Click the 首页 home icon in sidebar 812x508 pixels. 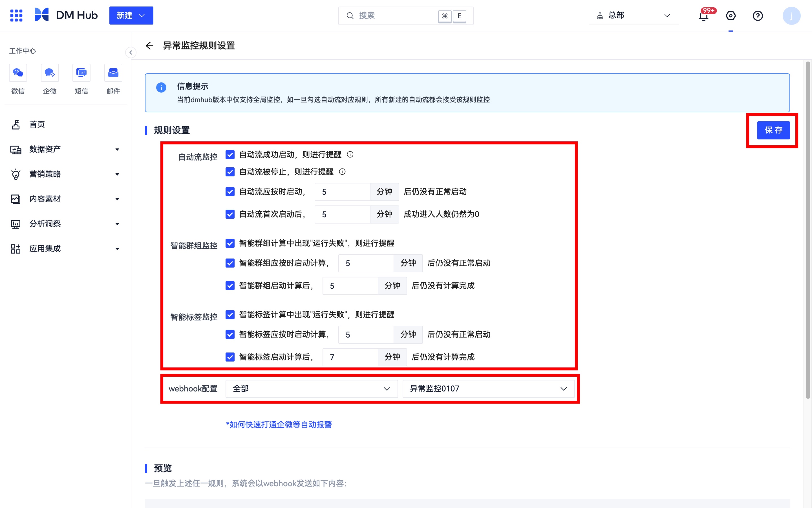(x=16, y=125)
